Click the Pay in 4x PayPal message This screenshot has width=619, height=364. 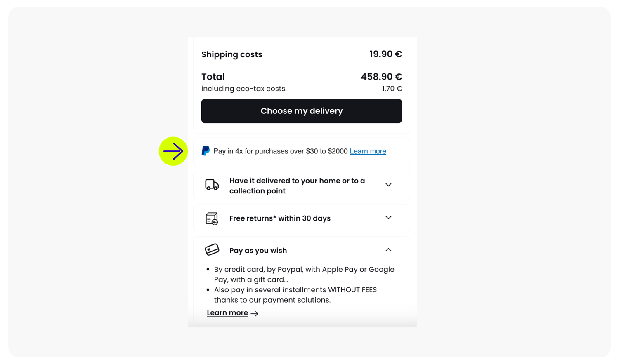click(x=281, y=151)
